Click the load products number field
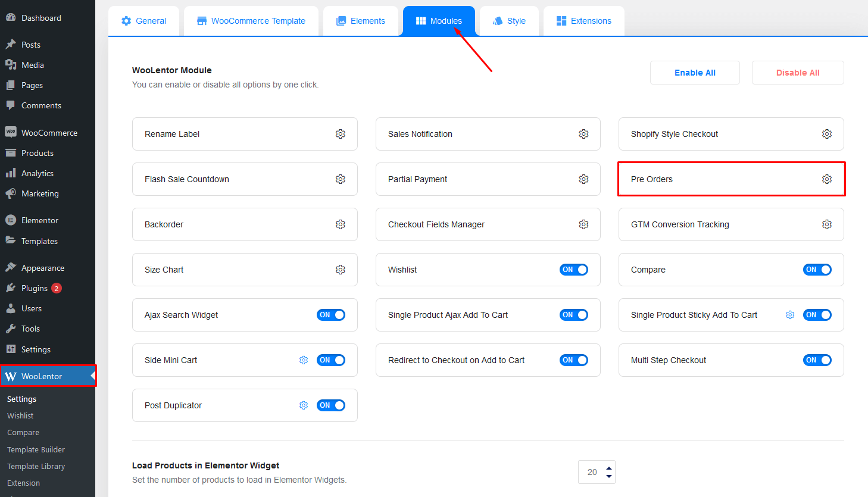This screenshot has height=497, width=868. tap(592, 472)
